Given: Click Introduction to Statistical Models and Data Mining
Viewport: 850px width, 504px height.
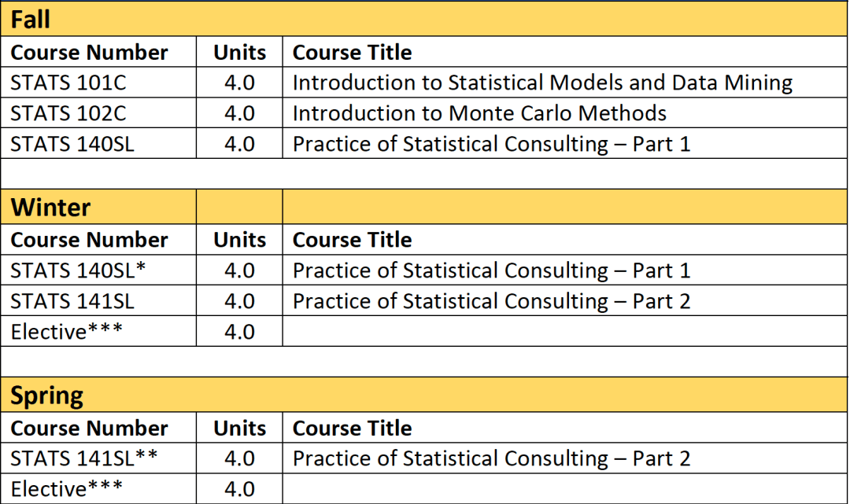Looking at the screenshot, I should point(542,83).
